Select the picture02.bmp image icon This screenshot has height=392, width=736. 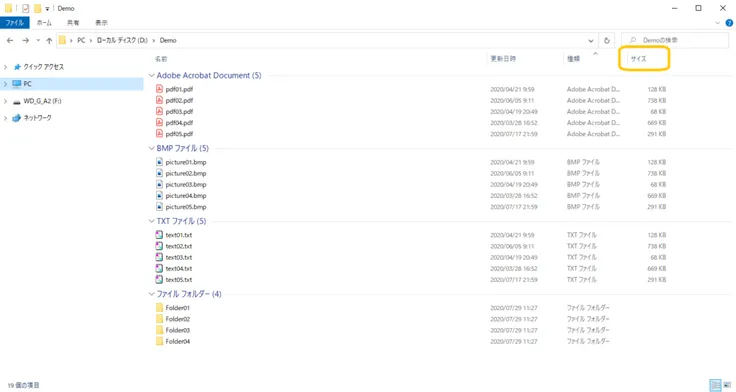(159, 173)
